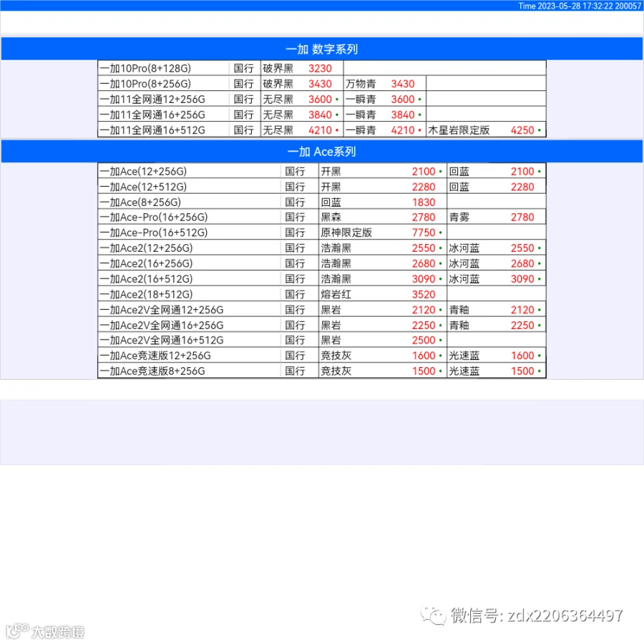
Task: Click the '一加11全网通16+512G' model name
Action: 152,130
